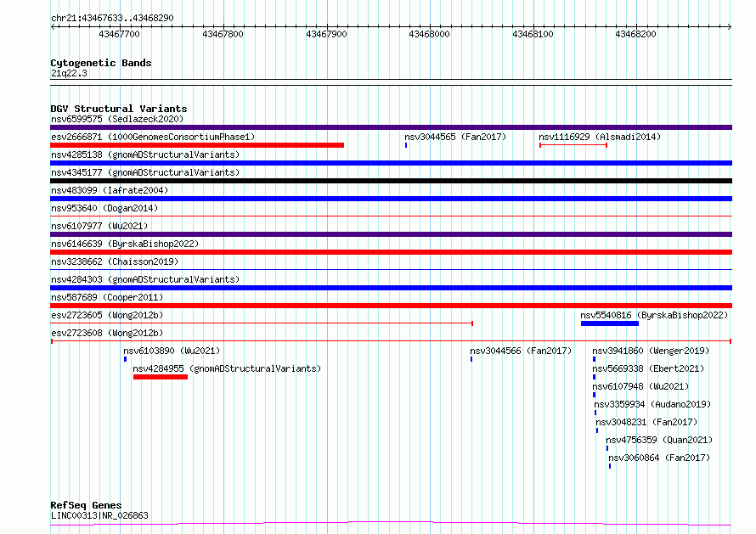This screenshot has height=534, width=756.
Task: Select the nsv3044565 (Fan2017) variant label
Action: tap(455, 137)
